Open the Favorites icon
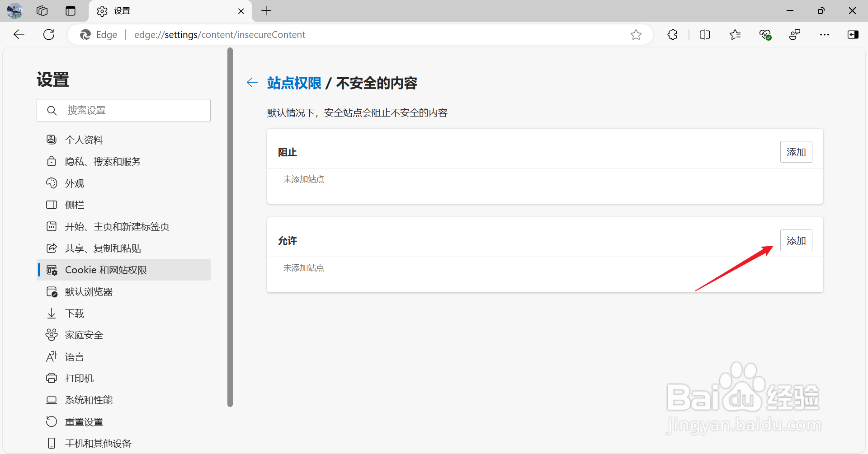 click(x=735, y=34)
